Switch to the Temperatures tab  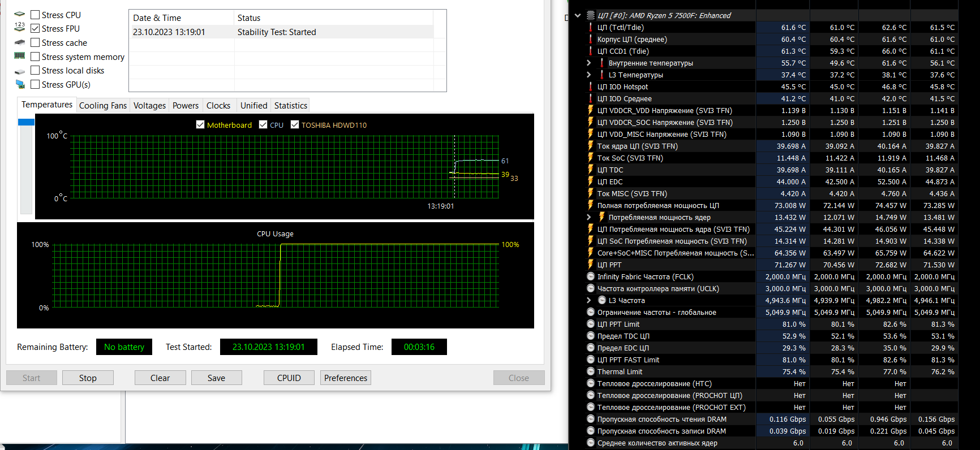click(x=47, y=105)
